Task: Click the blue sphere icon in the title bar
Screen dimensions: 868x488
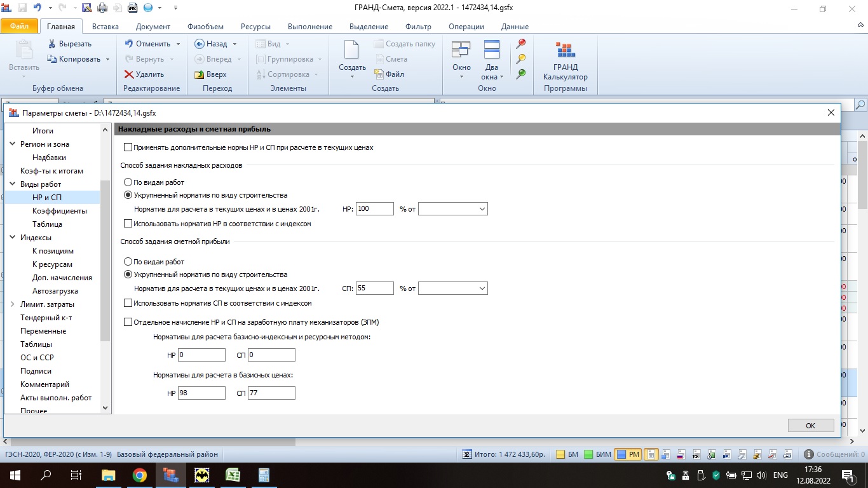Action: tap(148, 8)
